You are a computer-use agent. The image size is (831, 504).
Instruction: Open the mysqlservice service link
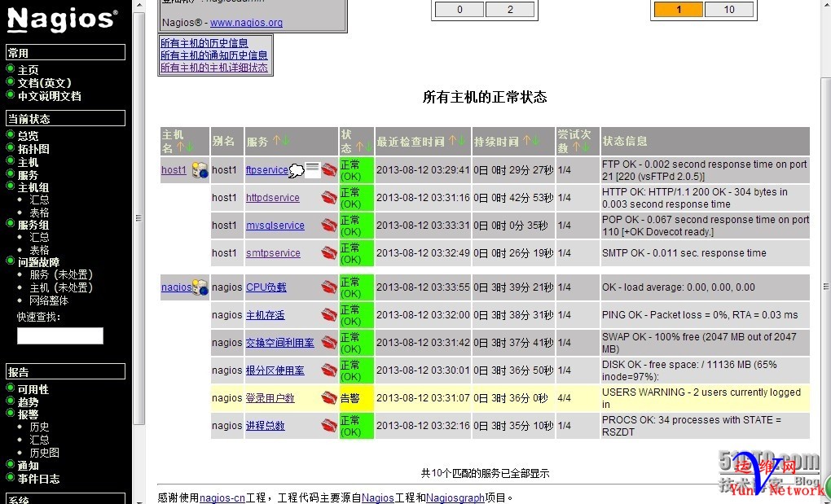275,225
